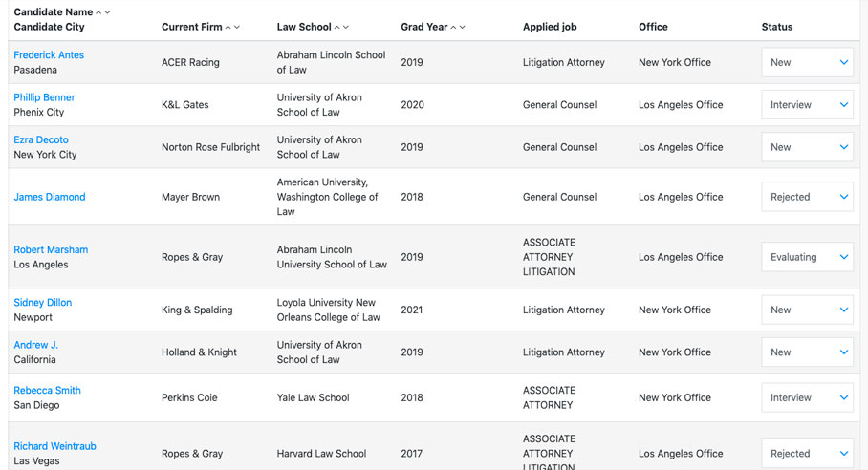Open Ezra Decoto candidate link
The height and width of the screenshot is (470, 868).
click(x=41, y=139)
